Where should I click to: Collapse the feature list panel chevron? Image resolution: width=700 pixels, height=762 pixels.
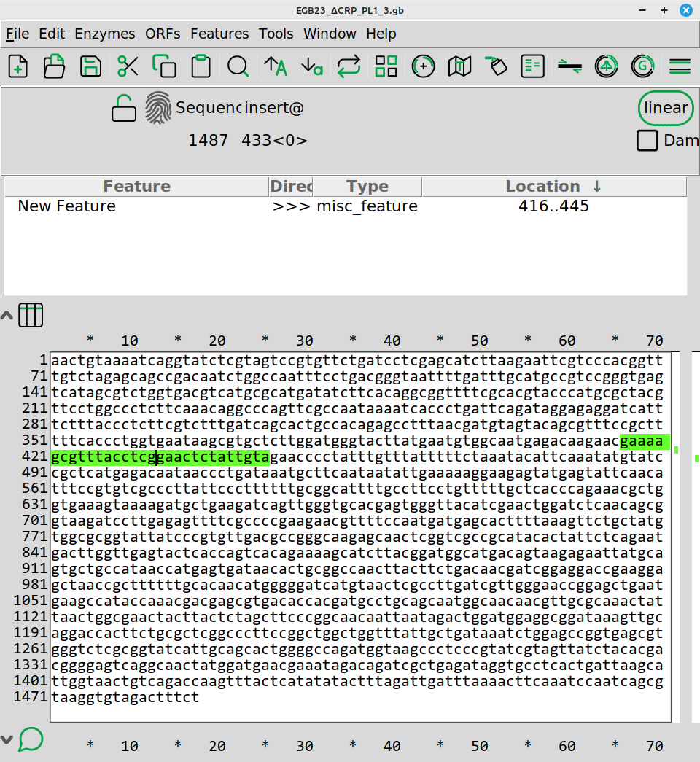click(x=7, y=316)
